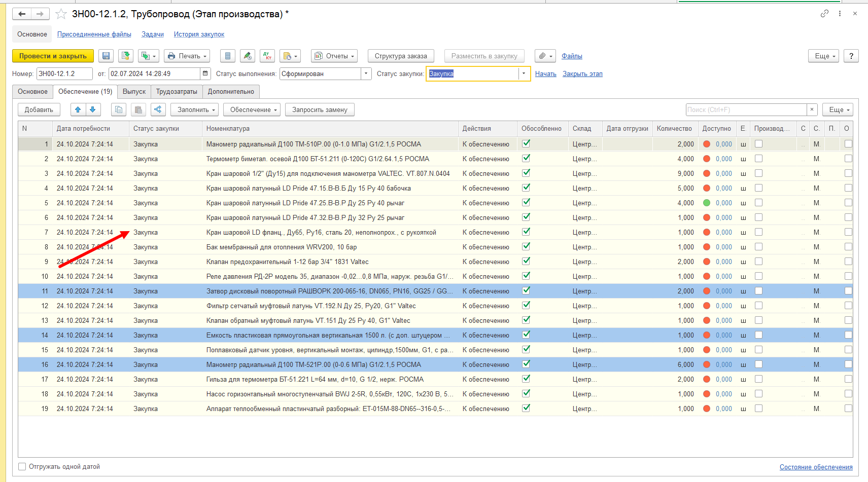The image size is (868, 482).
Task: Copy link using the chain icon
Action: click(824, 14)
